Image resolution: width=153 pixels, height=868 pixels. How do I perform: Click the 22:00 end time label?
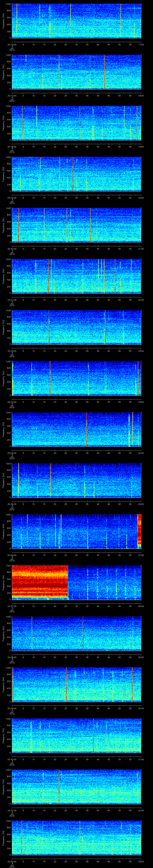141,300
